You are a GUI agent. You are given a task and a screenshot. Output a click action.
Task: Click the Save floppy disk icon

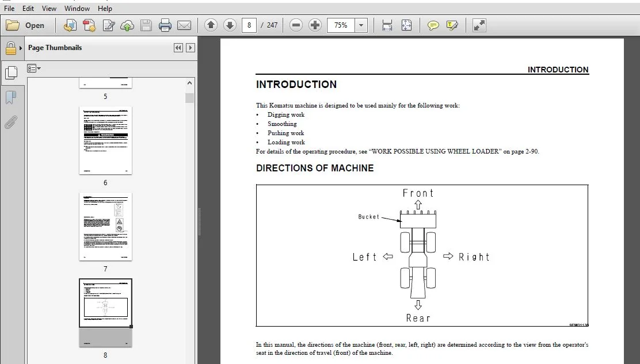pos(146,25)
